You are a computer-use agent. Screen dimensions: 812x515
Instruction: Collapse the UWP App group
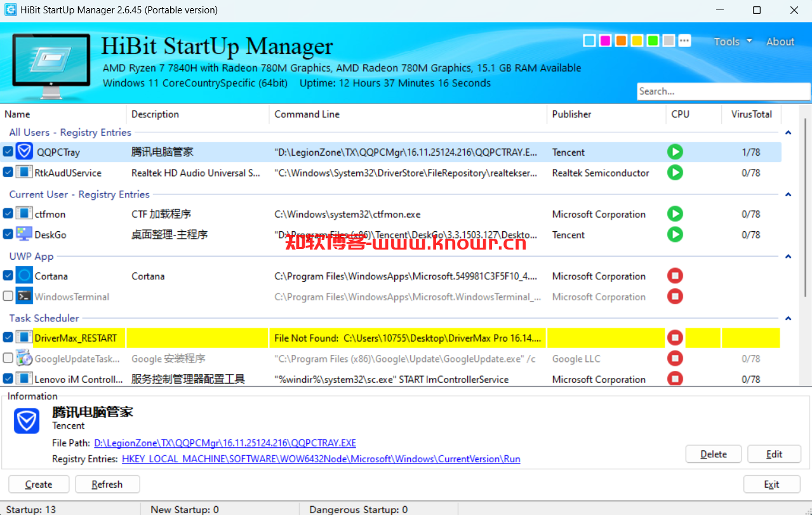pyautogui.click(x=789, y=257)
